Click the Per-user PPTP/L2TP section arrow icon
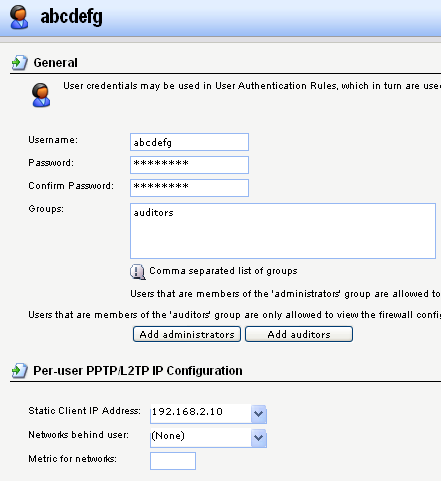 pos(20,370)
